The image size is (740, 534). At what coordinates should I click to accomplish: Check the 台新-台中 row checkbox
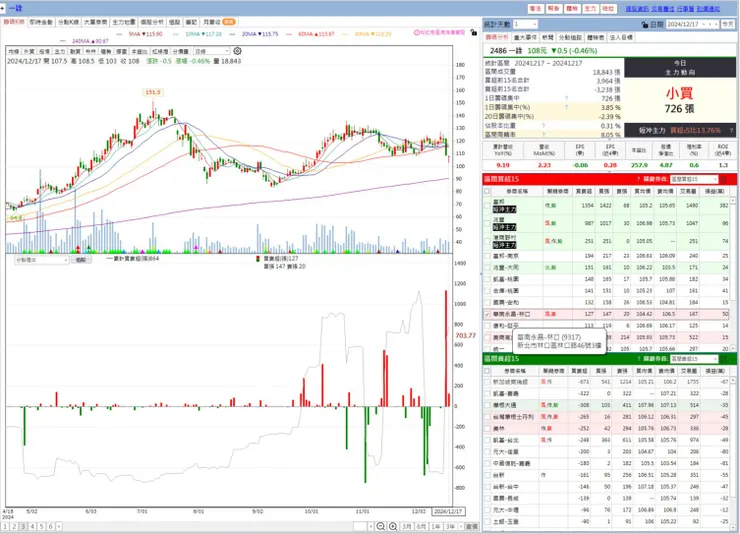[x=487, y=487]
